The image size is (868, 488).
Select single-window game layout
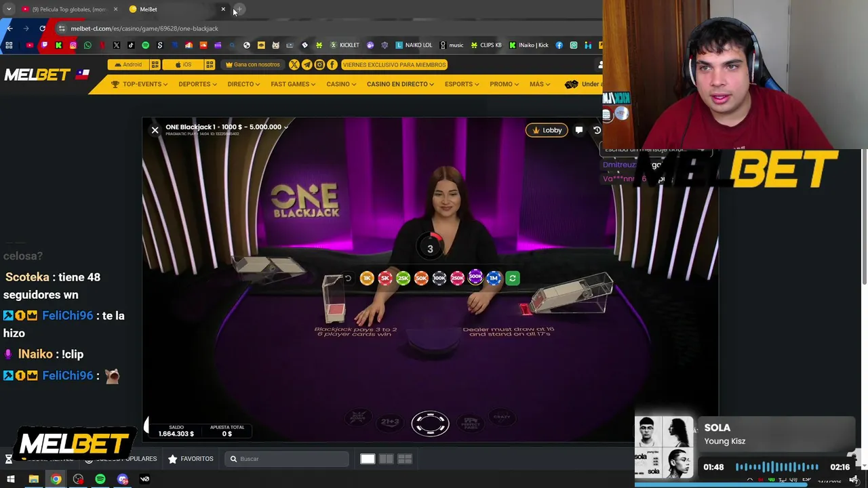(x=368, y=459)
